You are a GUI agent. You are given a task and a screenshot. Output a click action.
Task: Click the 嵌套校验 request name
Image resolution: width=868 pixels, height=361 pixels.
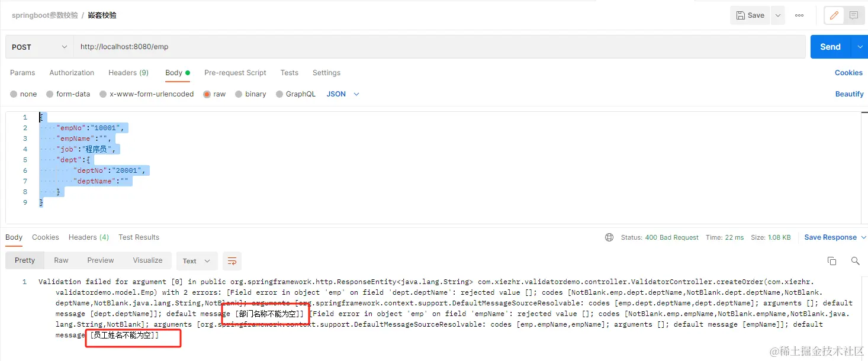[102, 15]
